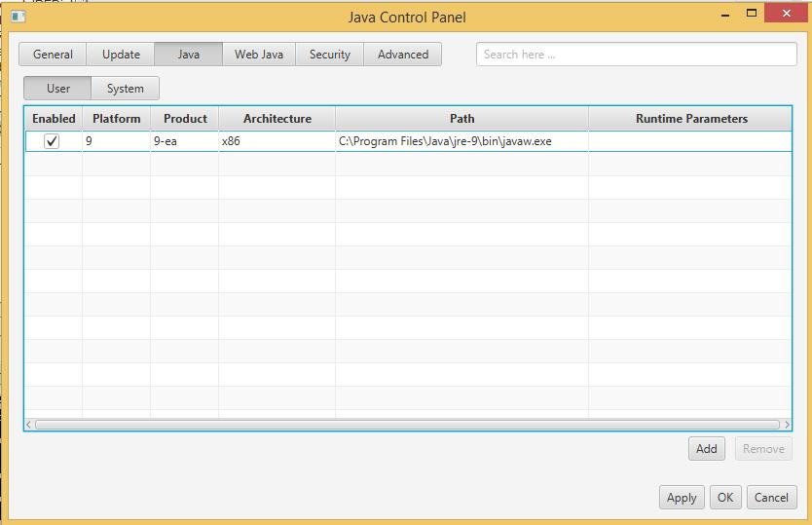Open the Advanced tab
The height and width of the screenshot is (525, 812).
pos(403,55)
